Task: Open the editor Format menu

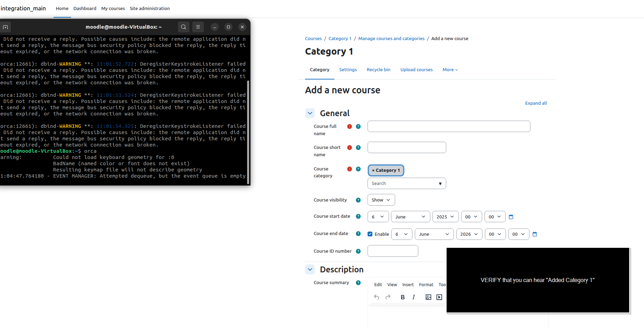Action: coord(426,285)
